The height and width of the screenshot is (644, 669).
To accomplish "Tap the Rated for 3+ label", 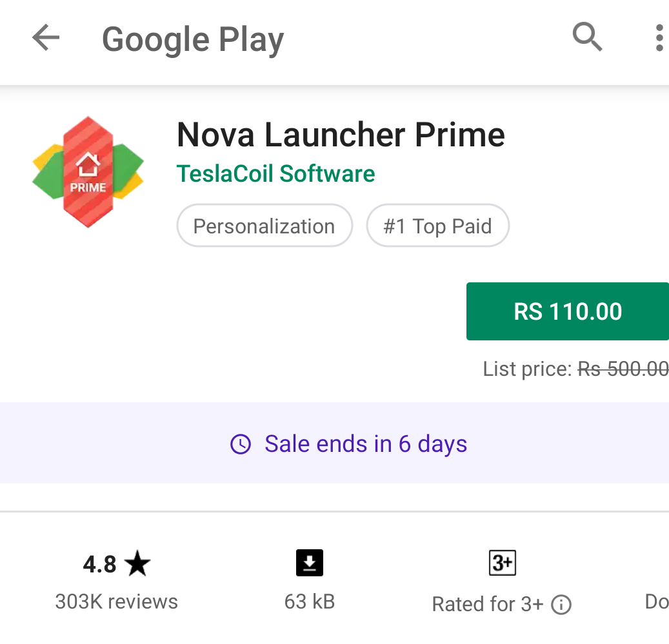I will click(487, 605).
